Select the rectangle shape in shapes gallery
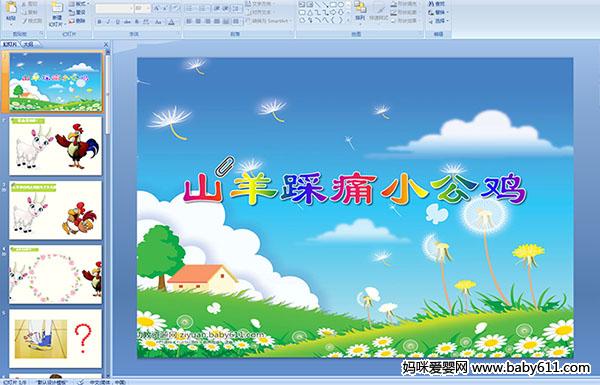Image resolution: width=600 pixels, height=385 pixels. coord(333,5)
